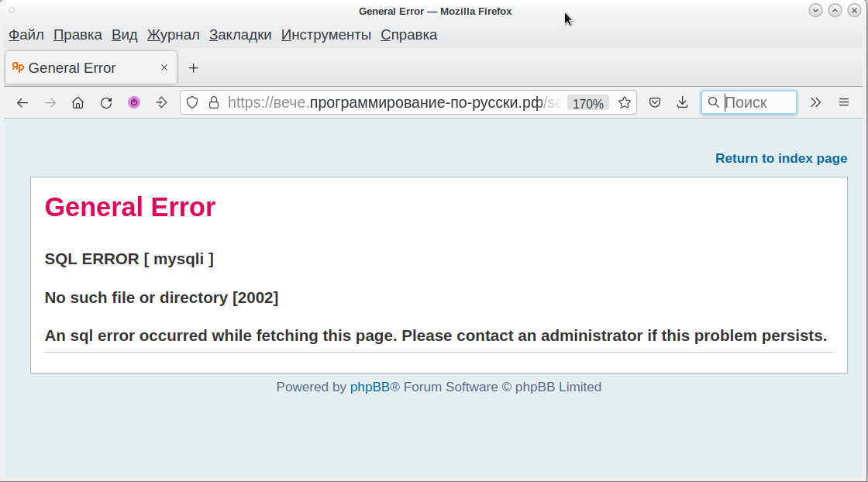The height and width of the screenshot is (482, 868).
Task: Open the Инструменты menu
Action: point(326,34)
